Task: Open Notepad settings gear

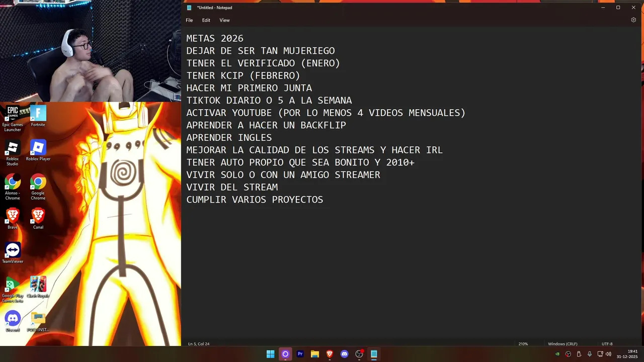Action: (633, 20)
